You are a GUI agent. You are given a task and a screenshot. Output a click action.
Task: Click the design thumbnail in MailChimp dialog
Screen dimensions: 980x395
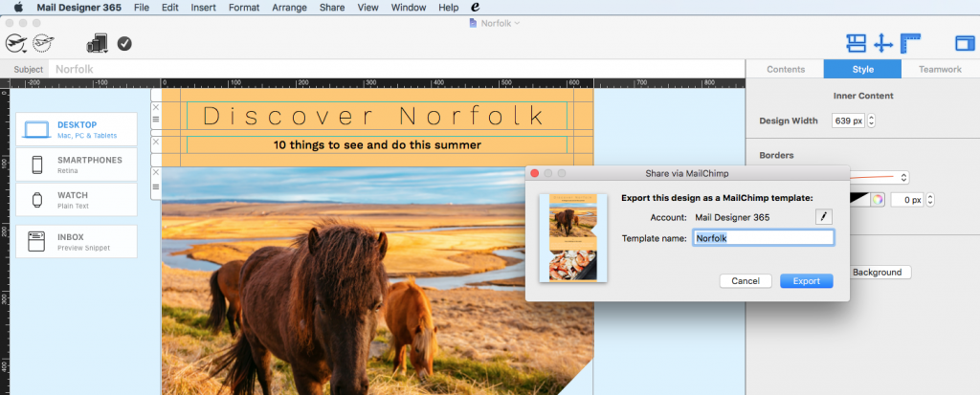coord(572,237)
